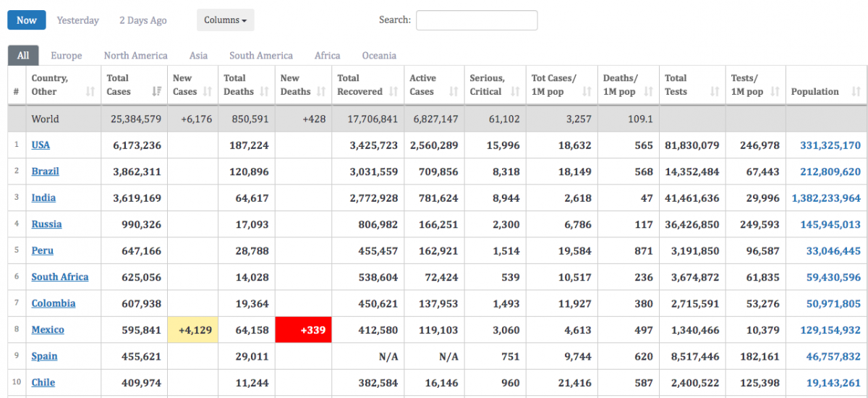Click World total deaths 850,591
Screen dimensions: 868x398
pos(250,119)
